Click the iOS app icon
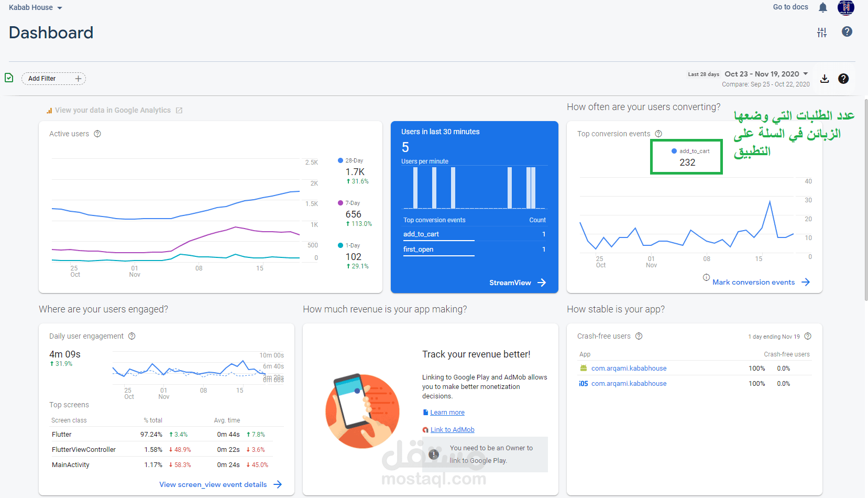This screenshot has width=868, height=498. pyautogui.click(x=584, y=383)
